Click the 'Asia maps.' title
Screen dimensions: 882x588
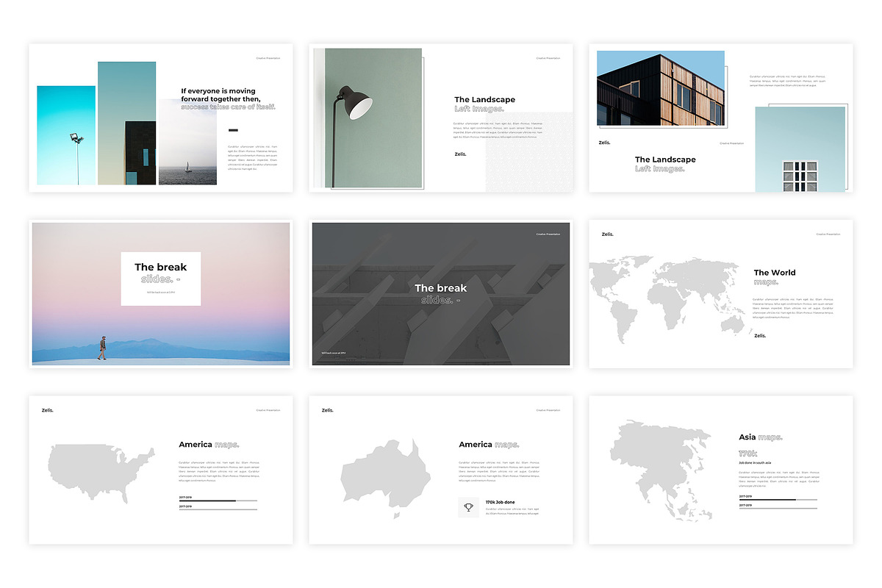pos(761,437)
